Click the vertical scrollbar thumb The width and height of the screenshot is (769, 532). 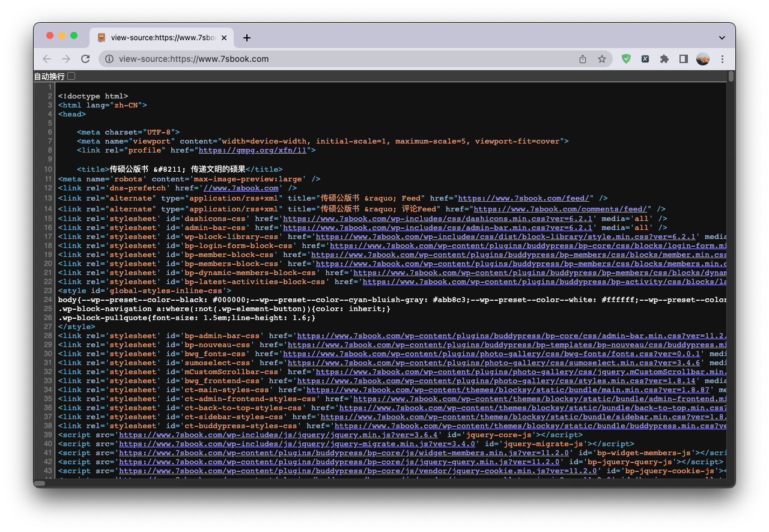pyautogui.click(x=731, y=76)
